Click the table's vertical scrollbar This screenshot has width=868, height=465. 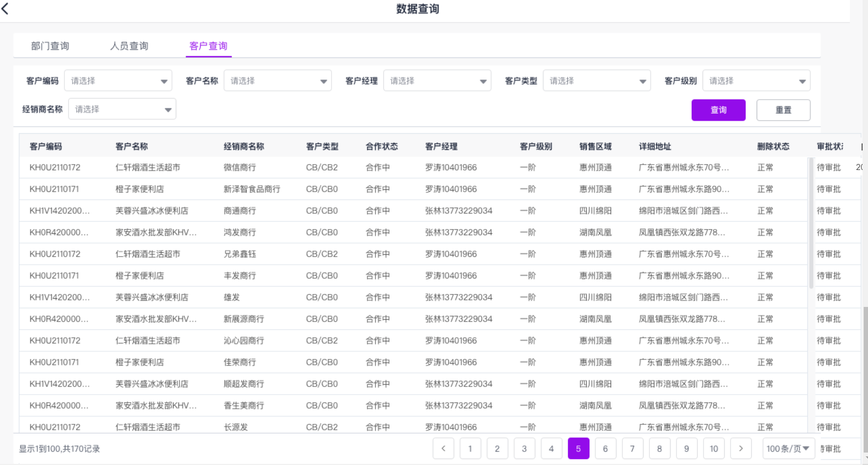(811, 222)
